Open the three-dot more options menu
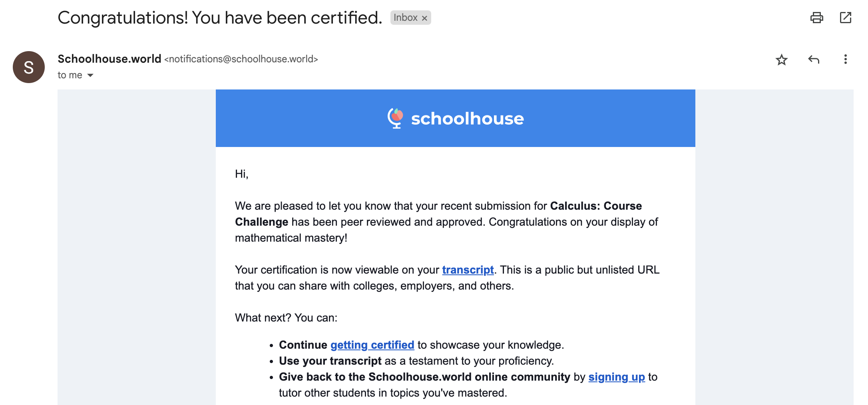This screenshot has height=405, width=868. click(845, 60)
